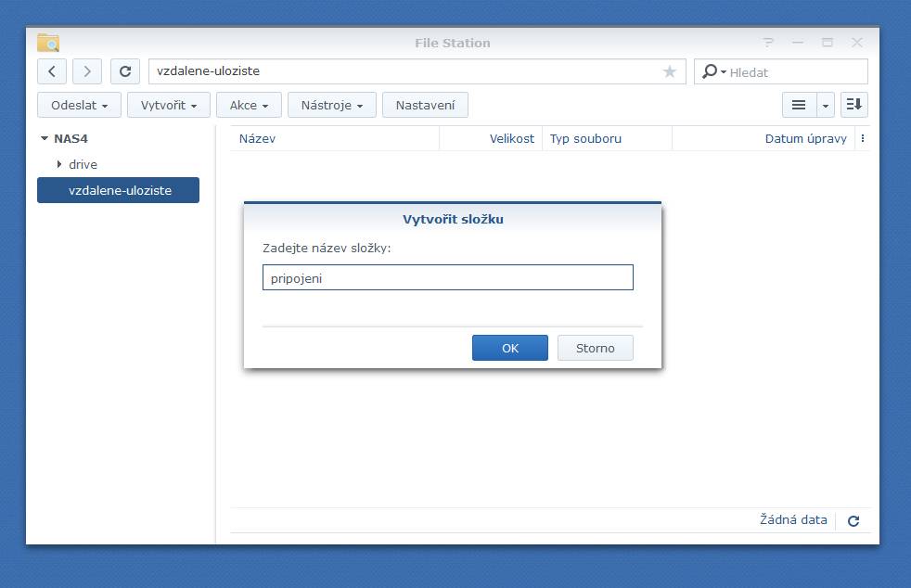Add folder to favorites with star icon
This screenshot has height=588, width=911.
[x=670, y=71]
